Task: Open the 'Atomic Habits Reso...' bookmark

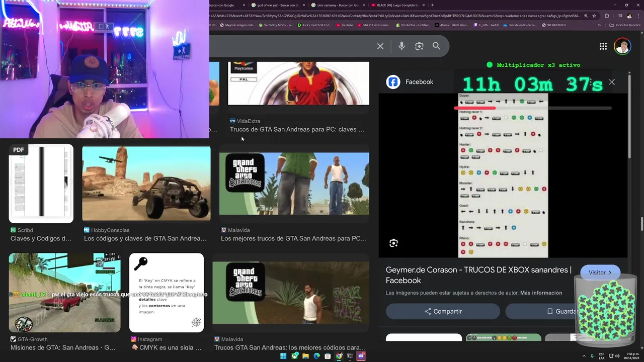Action: (x=451, y=25)
